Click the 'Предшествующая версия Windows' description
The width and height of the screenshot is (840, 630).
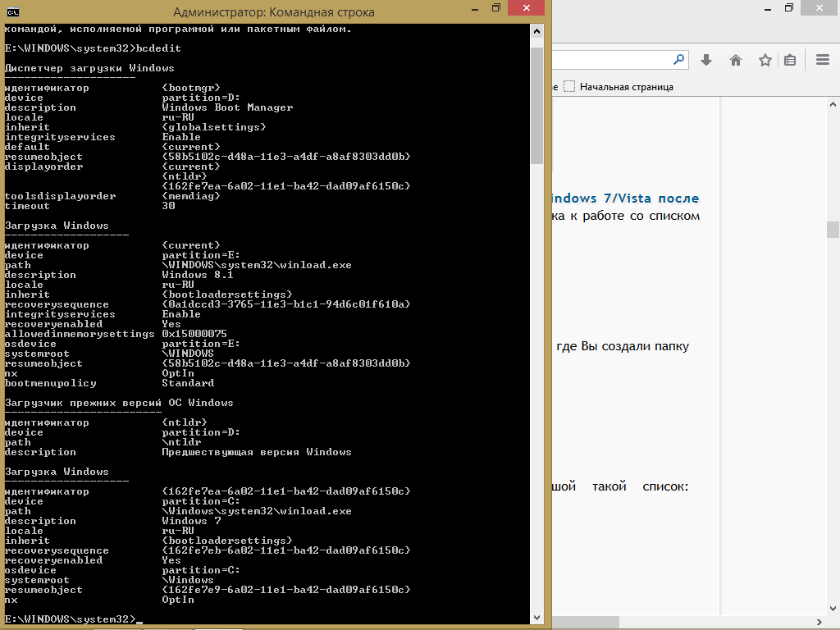[x=257, y=452]
